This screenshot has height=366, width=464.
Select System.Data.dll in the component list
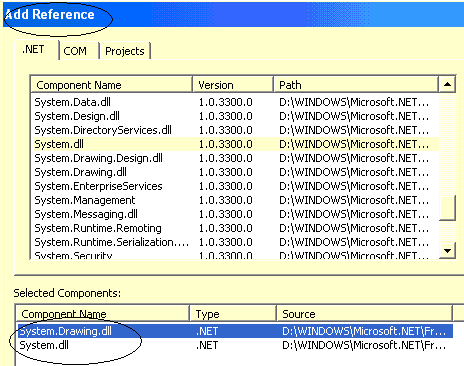(235, 102)
